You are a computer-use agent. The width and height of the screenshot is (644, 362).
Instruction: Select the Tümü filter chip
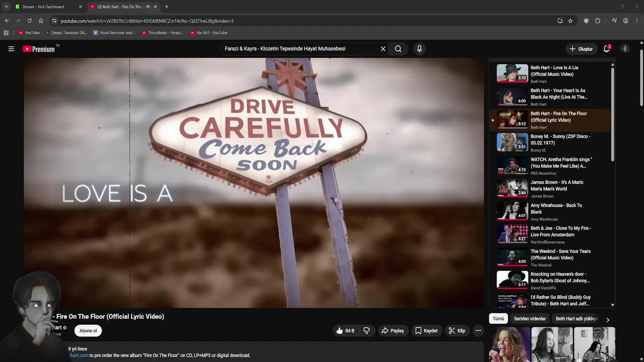[498, 319]
